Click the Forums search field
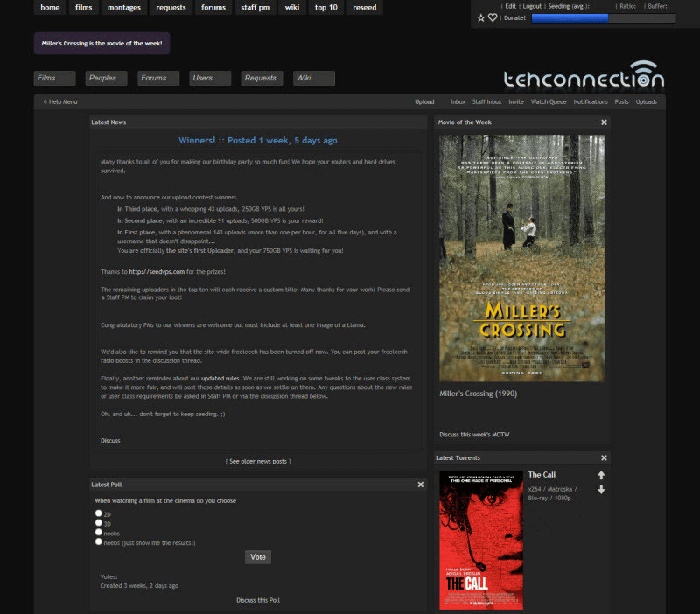The height and width of the screenshot is (614, 700). pos(158,78)
